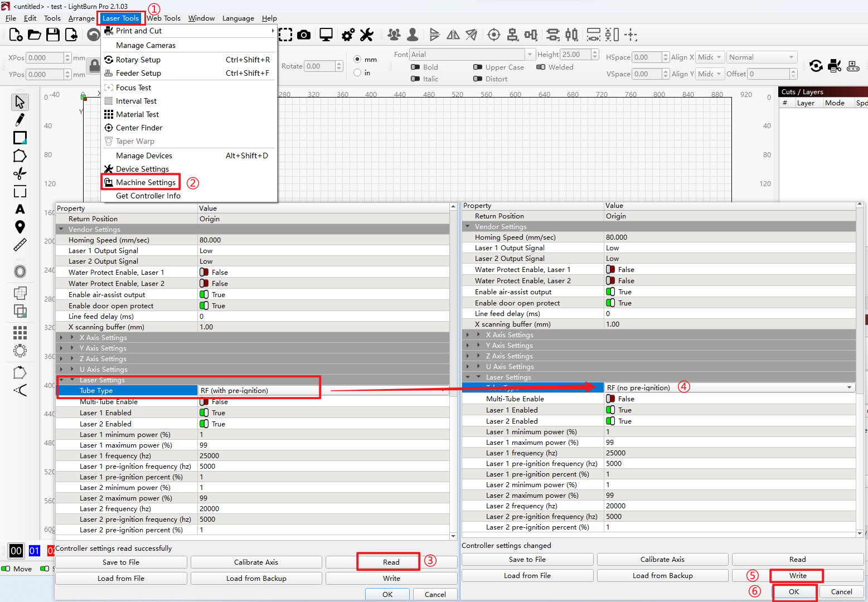868x602 pixels.
Task: Click the Circular Array tool
Action: (x=20, y=351)
